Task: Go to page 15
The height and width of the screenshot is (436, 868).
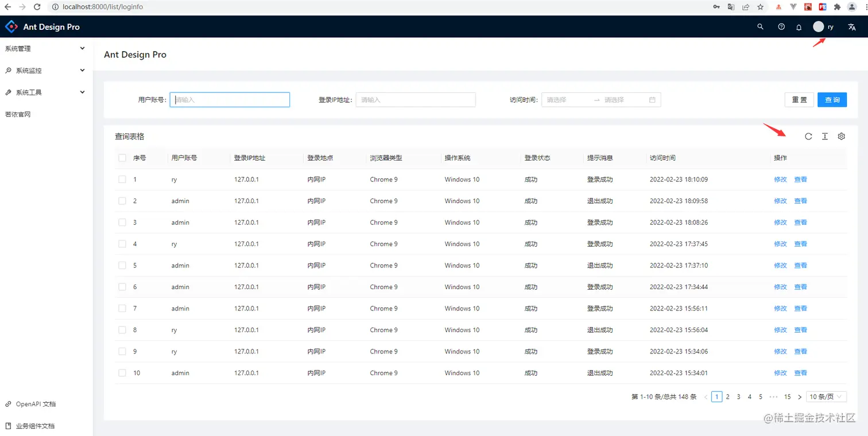Action: (x=788, y=397)
